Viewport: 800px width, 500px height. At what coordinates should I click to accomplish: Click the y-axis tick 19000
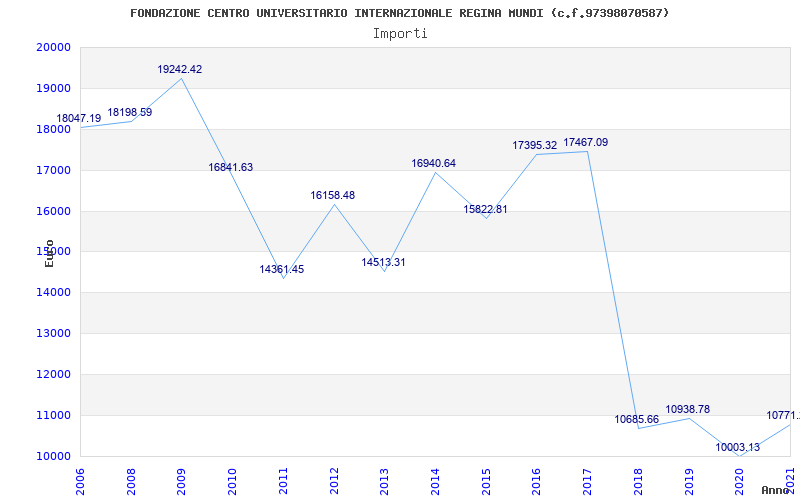53,88
